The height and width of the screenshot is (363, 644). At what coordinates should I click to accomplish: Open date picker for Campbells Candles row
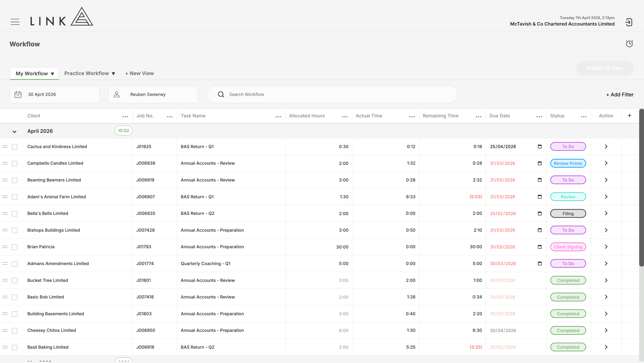tap(540, 163)
